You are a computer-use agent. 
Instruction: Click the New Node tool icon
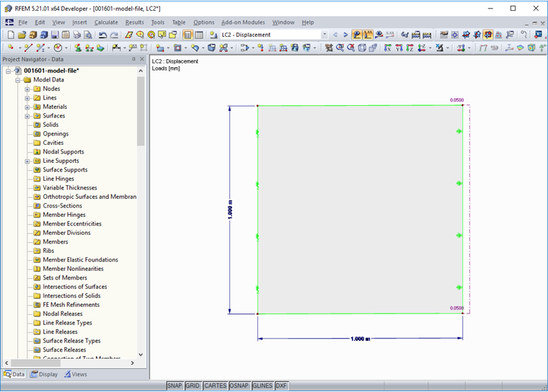(x=11, y=48)
